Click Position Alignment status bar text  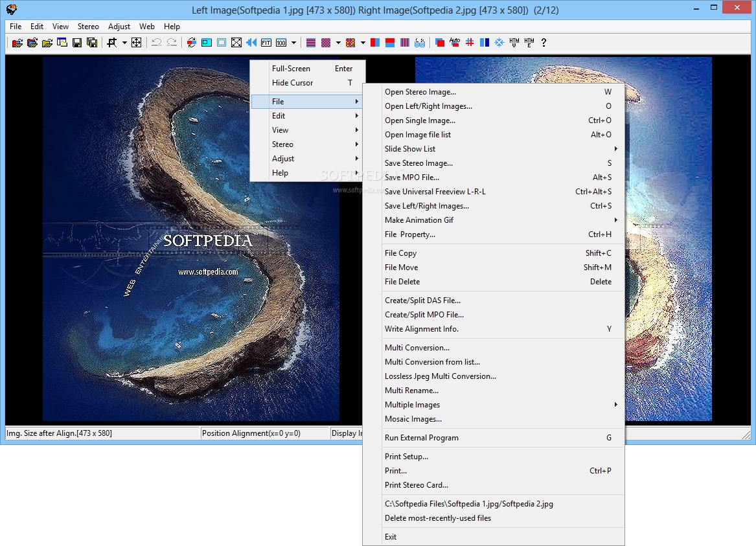coord(251,433)
